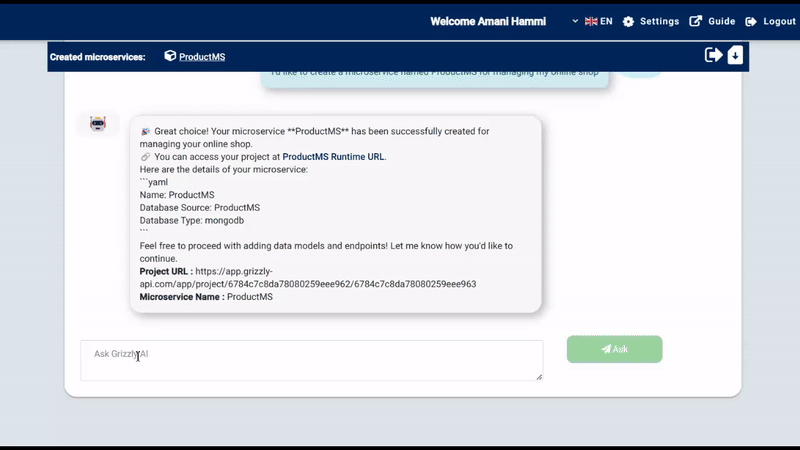Expand the language dropdown chevron
Screen dimensions: 800x450
pos(575,21)
